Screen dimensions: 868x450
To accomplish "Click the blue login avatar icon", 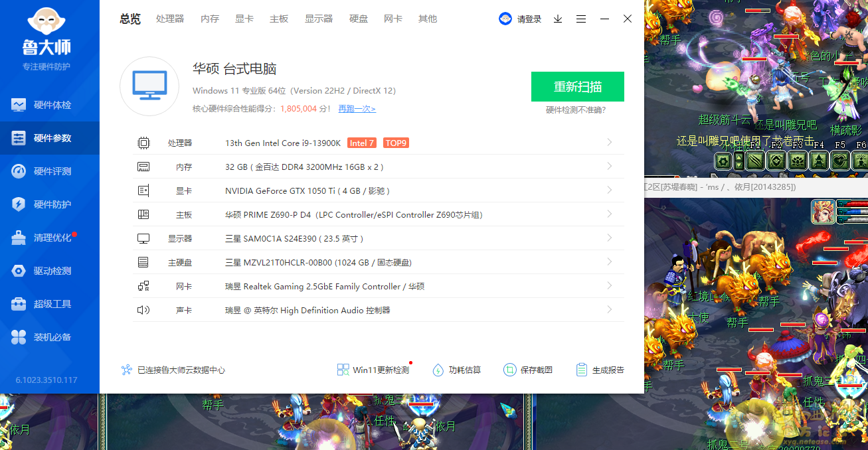I will pos(505,19).
